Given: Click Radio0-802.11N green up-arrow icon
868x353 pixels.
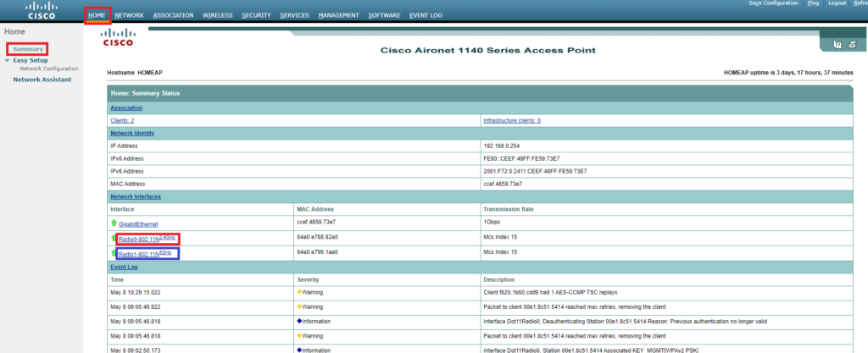Looking at the screenshot, I should (114, 238).
